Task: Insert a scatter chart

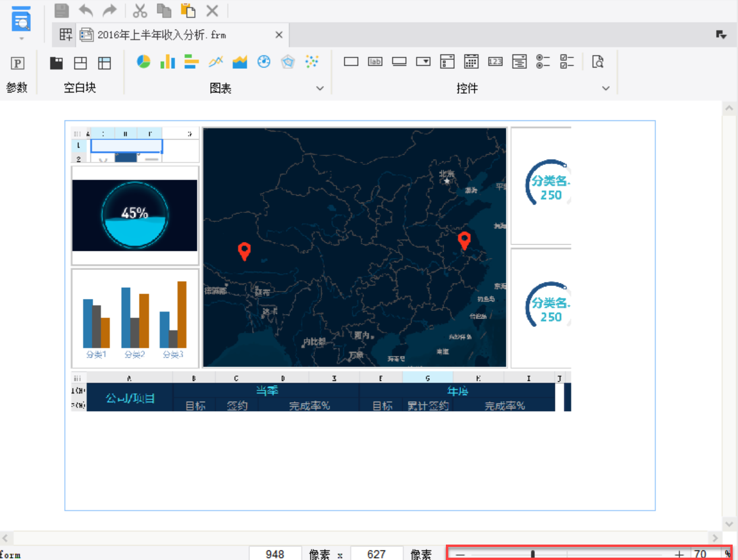Action: (x=312, y=62)
